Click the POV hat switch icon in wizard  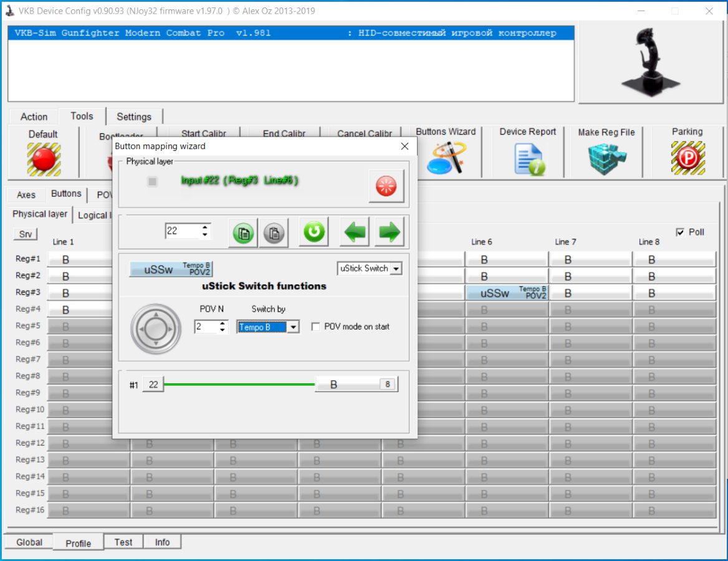pos(156,328)
